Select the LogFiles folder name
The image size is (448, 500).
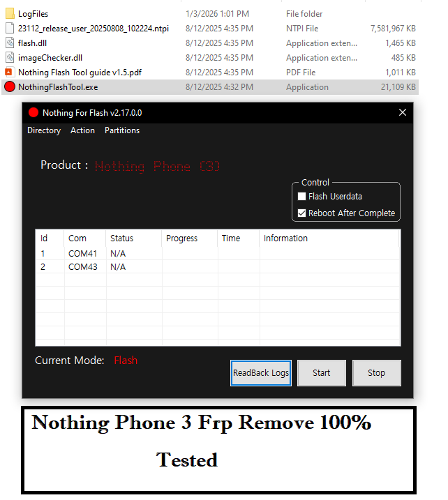33,14
